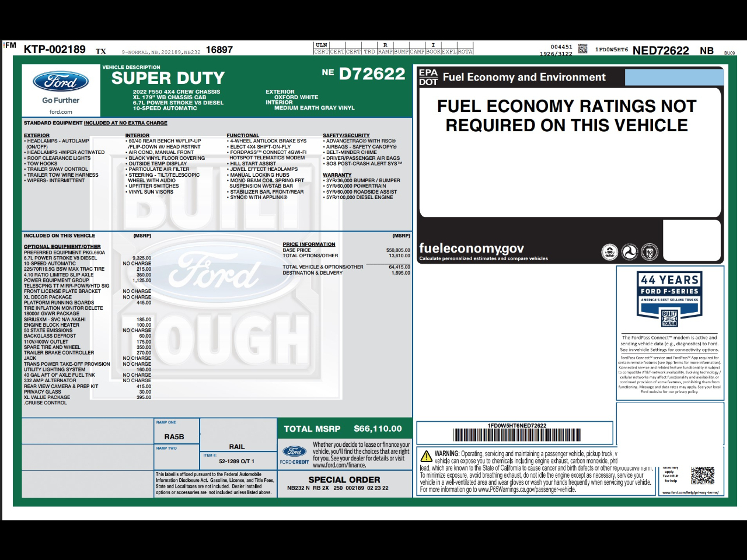Viewport: 747px width, 560px height.
Task: Click the last round agency seal beside fueleconomy.gov
Action: point(650,252)
